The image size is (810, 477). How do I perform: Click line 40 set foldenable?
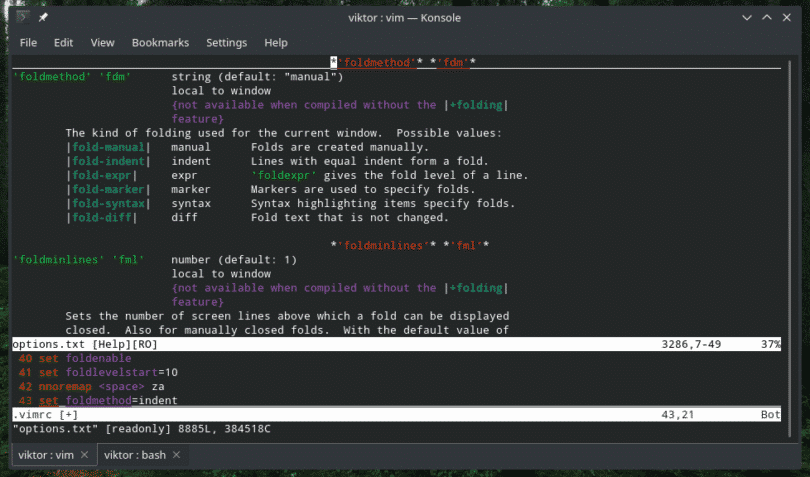[x=75, y=358]
